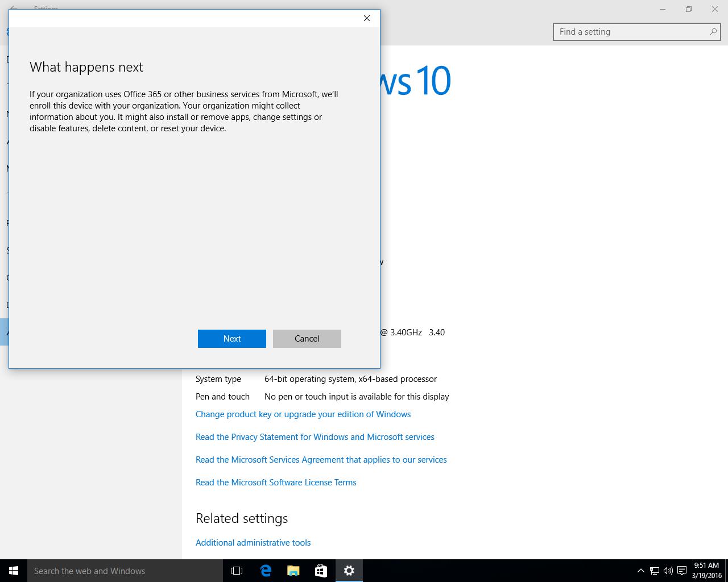Open the network tray icon

(655, 571)
